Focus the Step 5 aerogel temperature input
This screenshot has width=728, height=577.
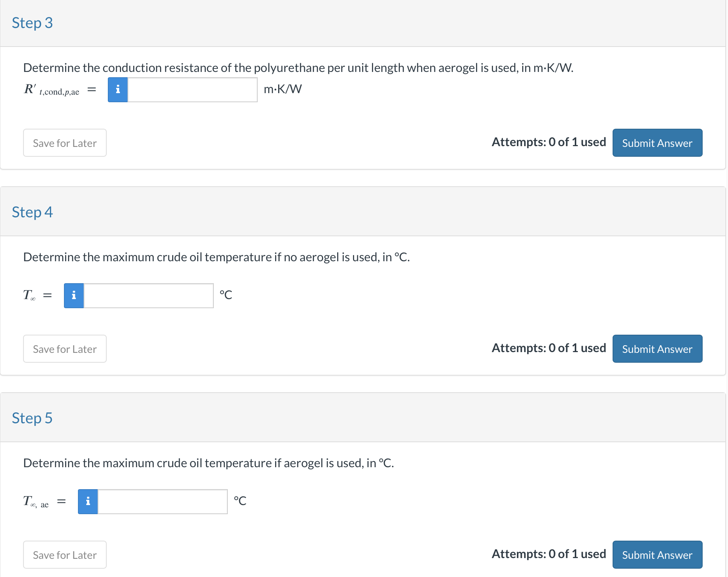pos(162,502)
